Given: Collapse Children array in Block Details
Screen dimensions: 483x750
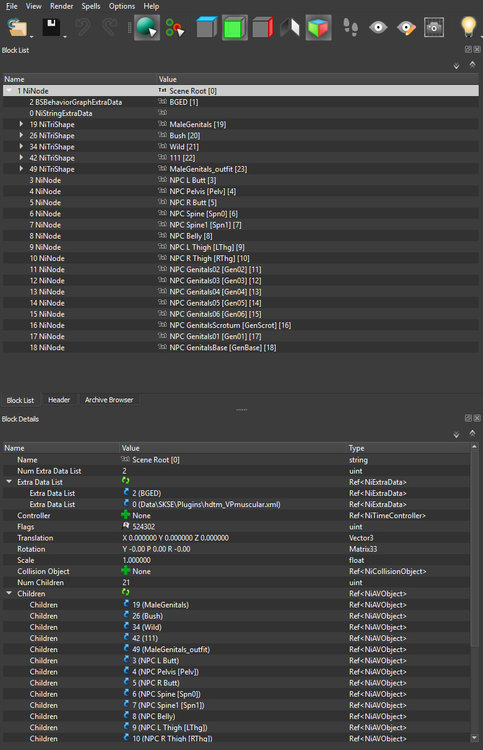Looking at the screenshot, I should point(9,593).
